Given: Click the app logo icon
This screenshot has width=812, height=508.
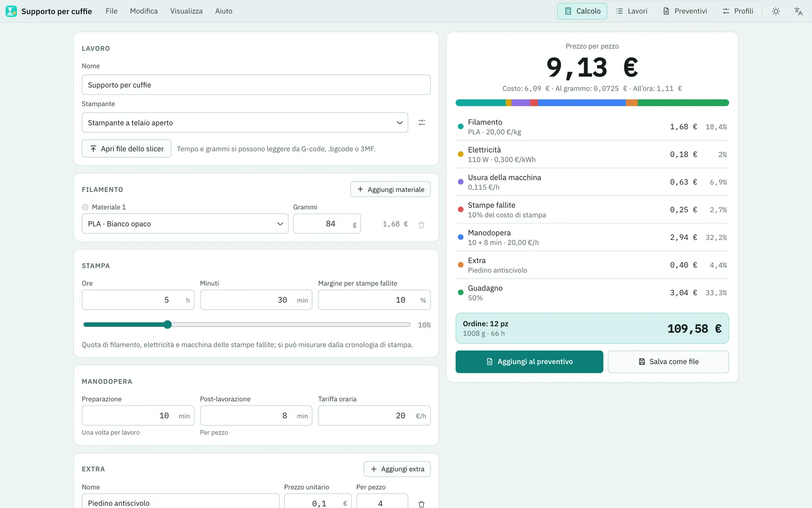Looking at the screenshot, I should pyautogui.click(x=11, y=11).
